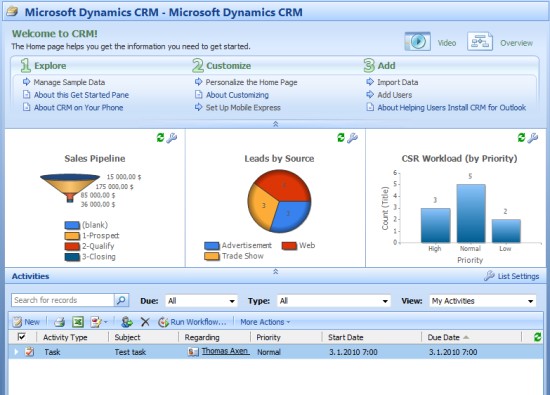Screen dimensions: 550x395
Task: Click the Task activity type icon
Action: pos(30,352)
